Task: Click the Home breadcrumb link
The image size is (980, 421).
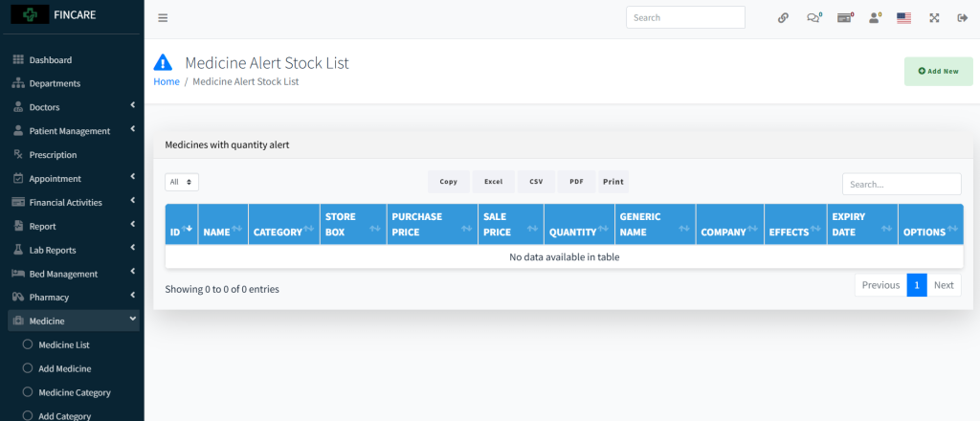Action: click(x=167, y=81)
